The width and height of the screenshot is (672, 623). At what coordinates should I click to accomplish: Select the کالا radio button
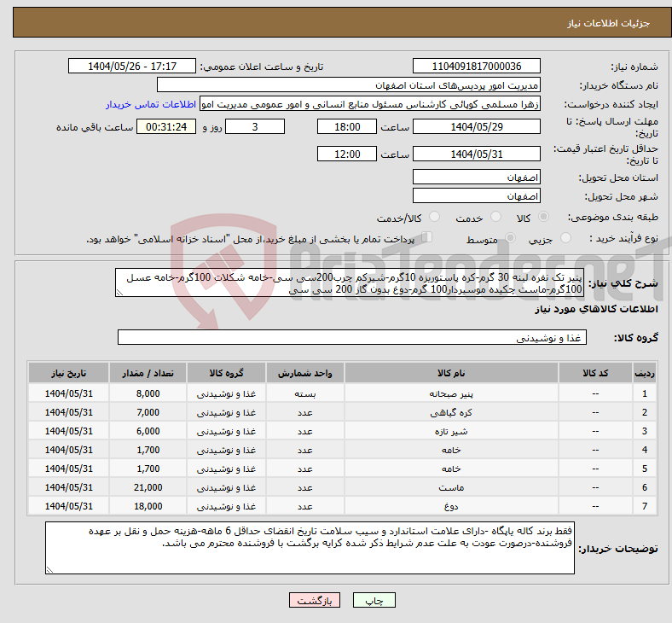(x=543, y=217)
